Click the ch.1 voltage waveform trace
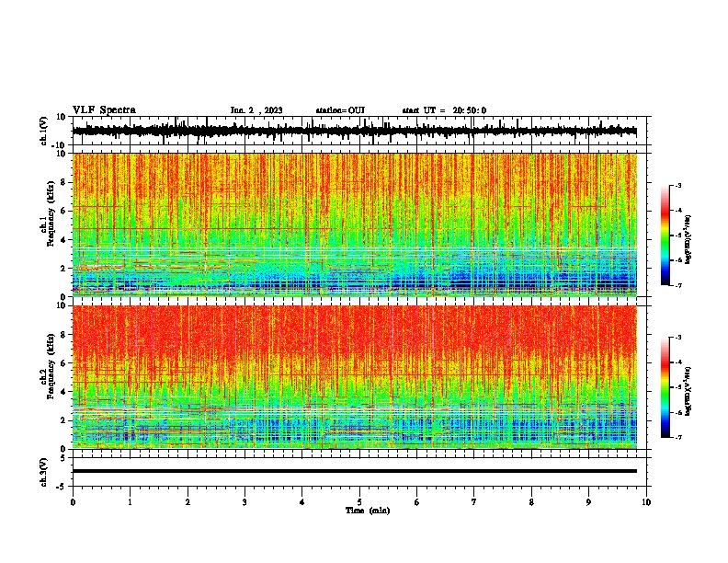The height and width of the screenshot is (563, 728). coord(354,131)
